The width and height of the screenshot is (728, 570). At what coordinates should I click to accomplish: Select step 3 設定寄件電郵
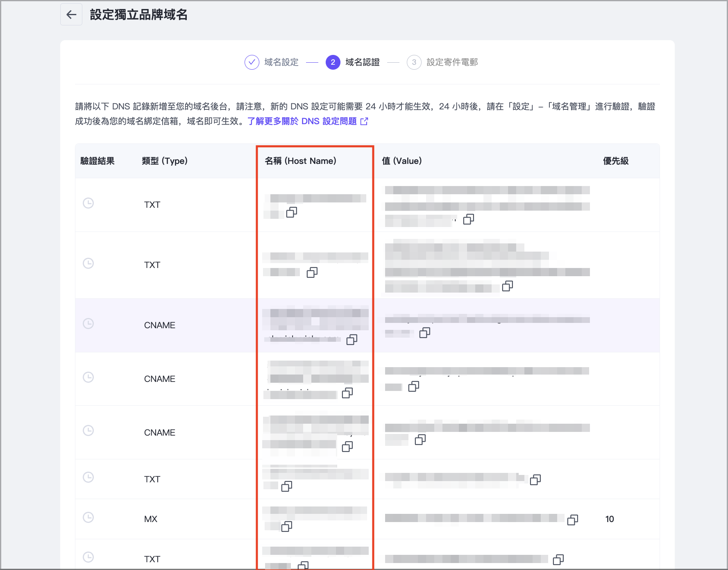click(442, 62)
